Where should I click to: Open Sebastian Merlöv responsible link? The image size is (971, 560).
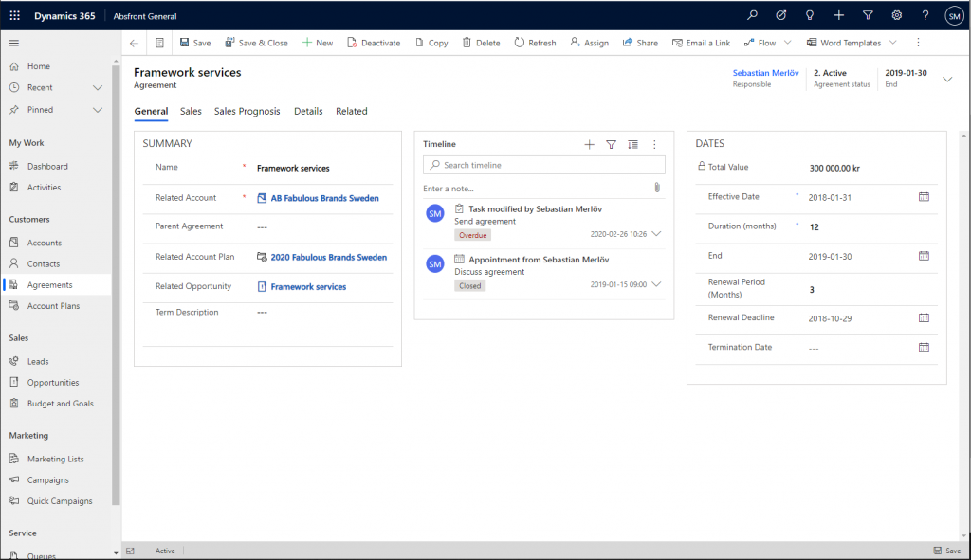(765, 73)
